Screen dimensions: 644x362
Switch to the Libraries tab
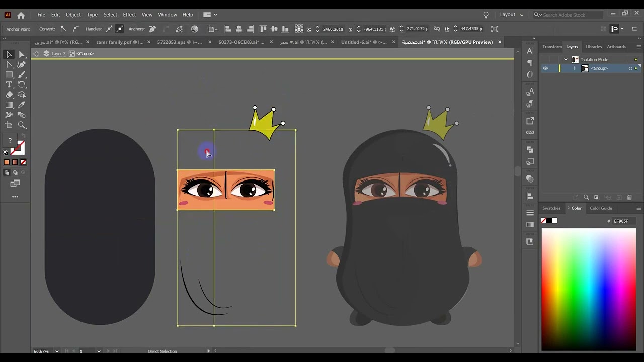tap(594, 47)
